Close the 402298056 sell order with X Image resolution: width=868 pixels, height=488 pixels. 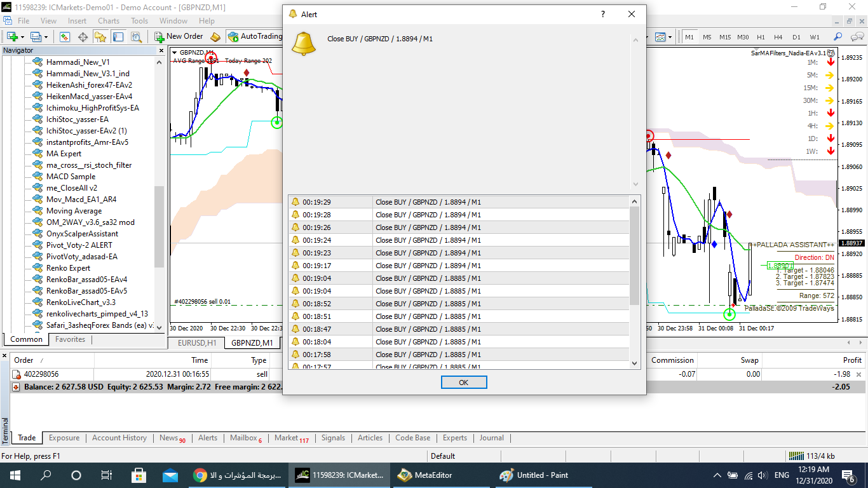[859, 375]
